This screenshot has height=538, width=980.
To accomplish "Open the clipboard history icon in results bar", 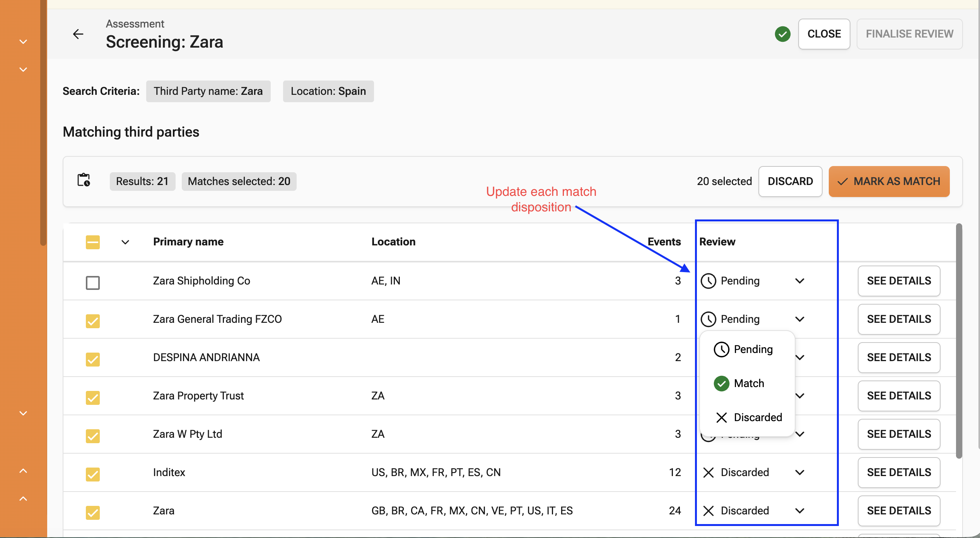I will 84,180.
